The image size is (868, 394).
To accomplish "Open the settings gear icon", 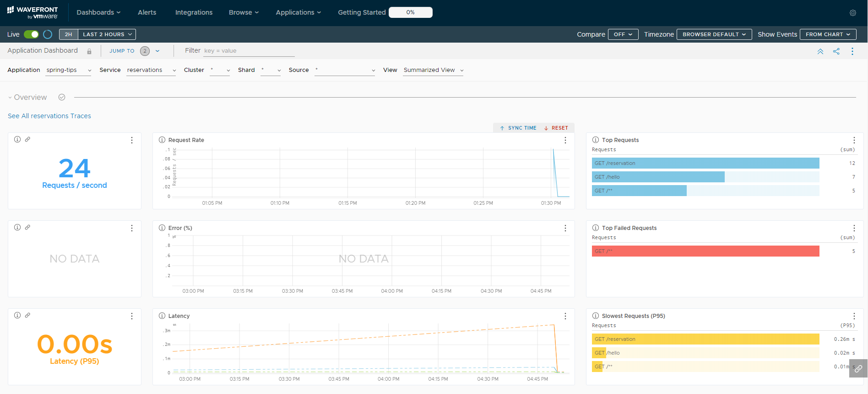I will click(852, 13).
